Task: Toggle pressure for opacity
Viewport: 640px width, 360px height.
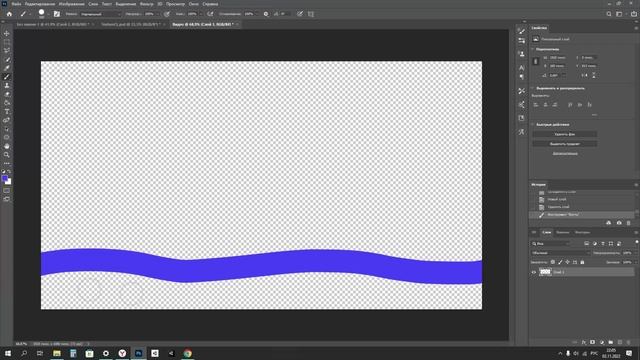Action: pyautogui.click(x=167, y=14)
